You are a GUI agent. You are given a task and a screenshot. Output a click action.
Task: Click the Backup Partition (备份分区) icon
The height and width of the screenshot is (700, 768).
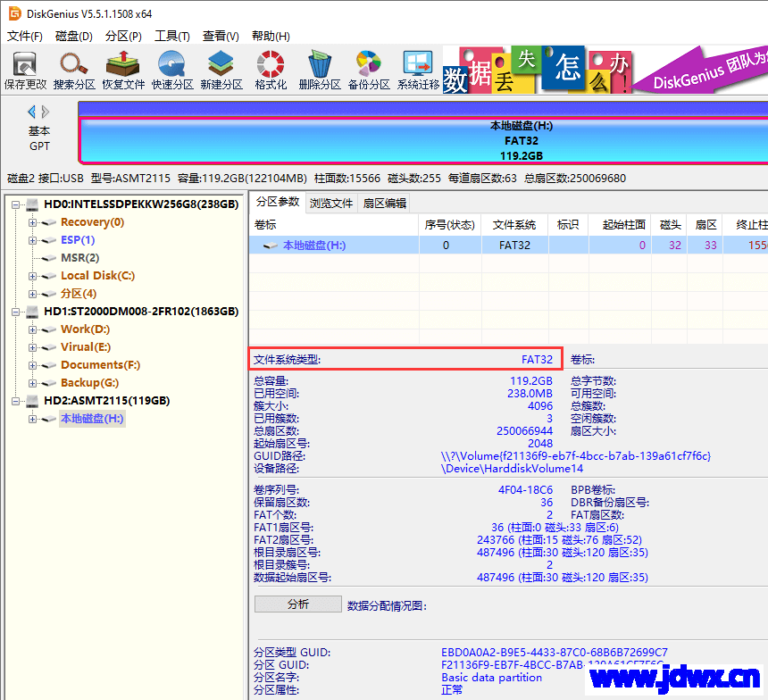click(x=369, y=71)
